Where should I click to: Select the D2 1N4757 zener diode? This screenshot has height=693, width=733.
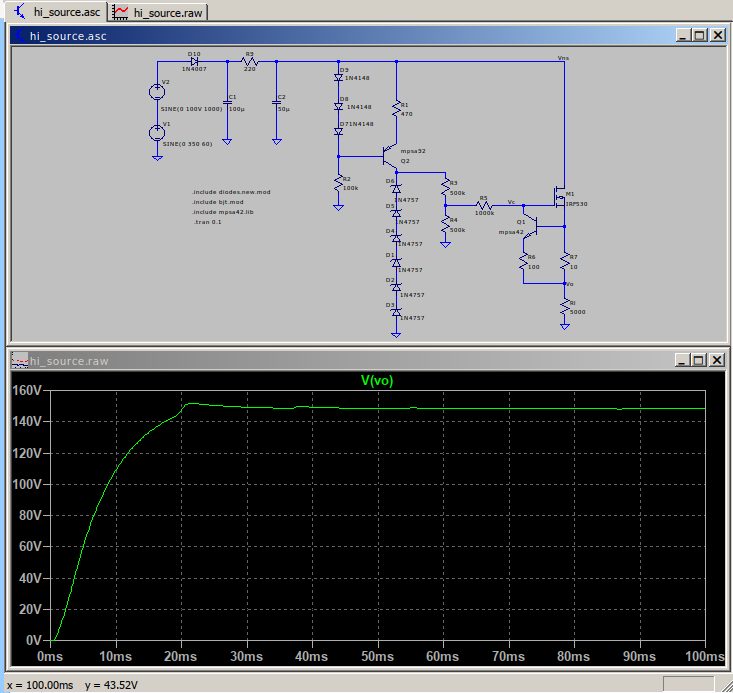[x=396, y=287]
